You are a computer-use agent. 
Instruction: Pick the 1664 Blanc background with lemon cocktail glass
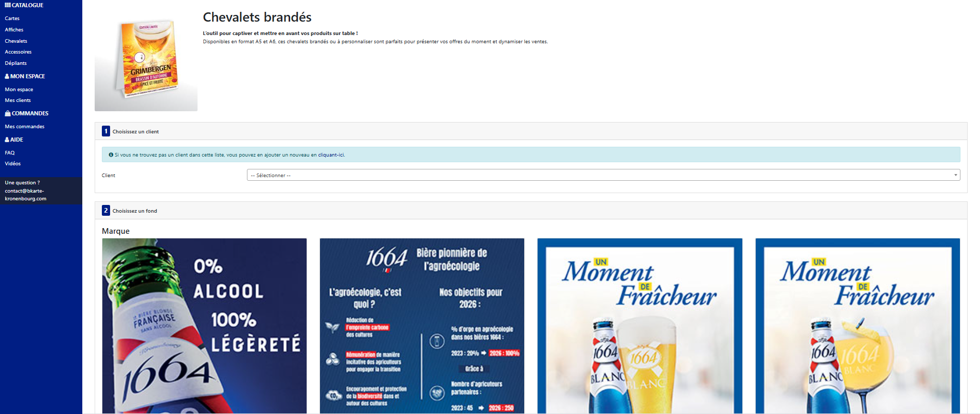[858, 326]
